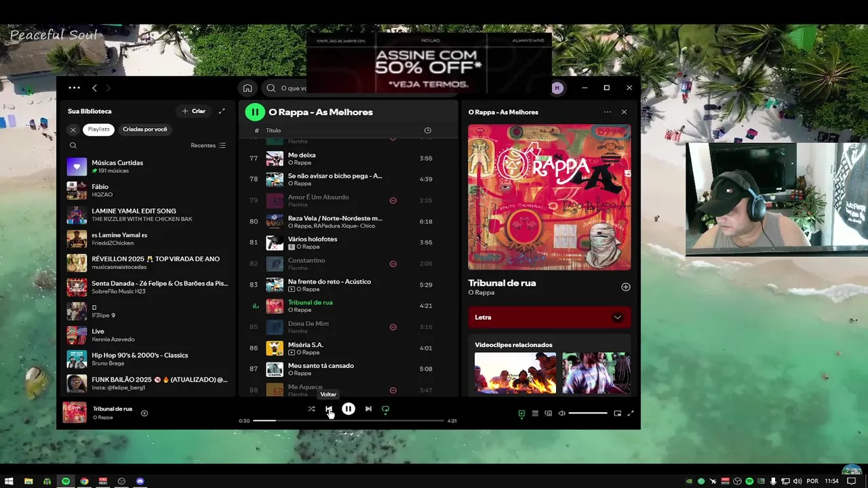The height and width of the screenshot is (488, 868).
Task: Open the Recentes sort dropdown
Action: click(x=208, y=145)
